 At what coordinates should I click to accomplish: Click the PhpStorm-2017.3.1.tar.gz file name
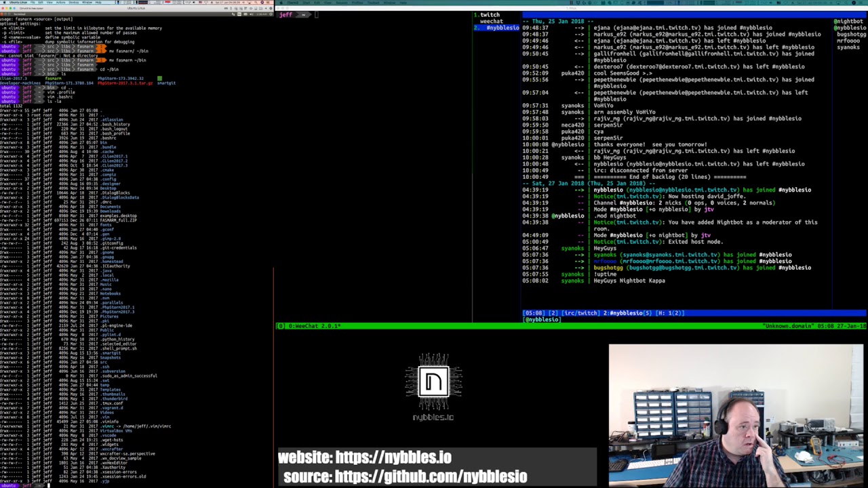[125, 83]
